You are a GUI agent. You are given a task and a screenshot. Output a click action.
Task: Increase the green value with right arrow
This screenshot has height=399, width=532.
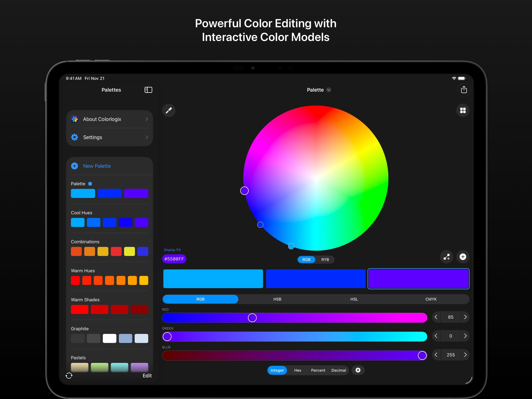click(x=465, y=336)
